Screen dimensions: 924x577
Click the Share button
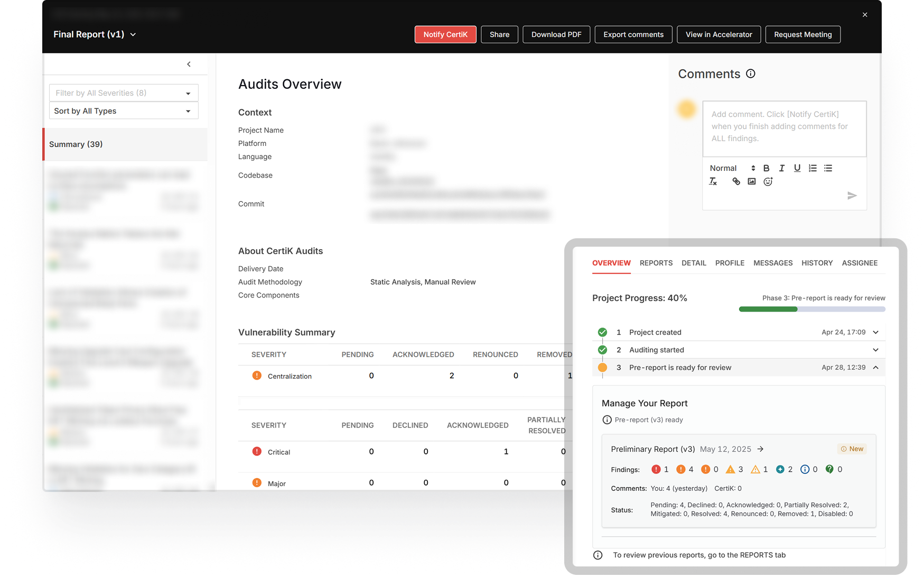point(499,34)
